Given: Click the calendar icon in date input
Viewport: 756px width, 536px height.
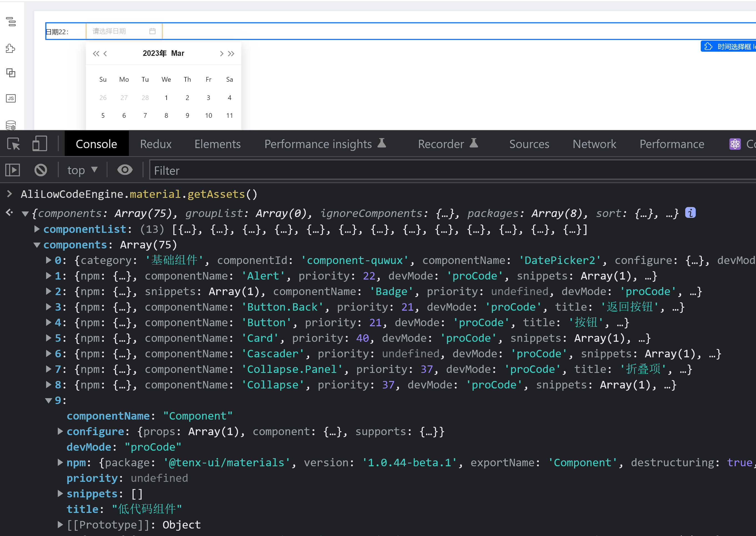Looking at the screenshot, I should point(152,31).
